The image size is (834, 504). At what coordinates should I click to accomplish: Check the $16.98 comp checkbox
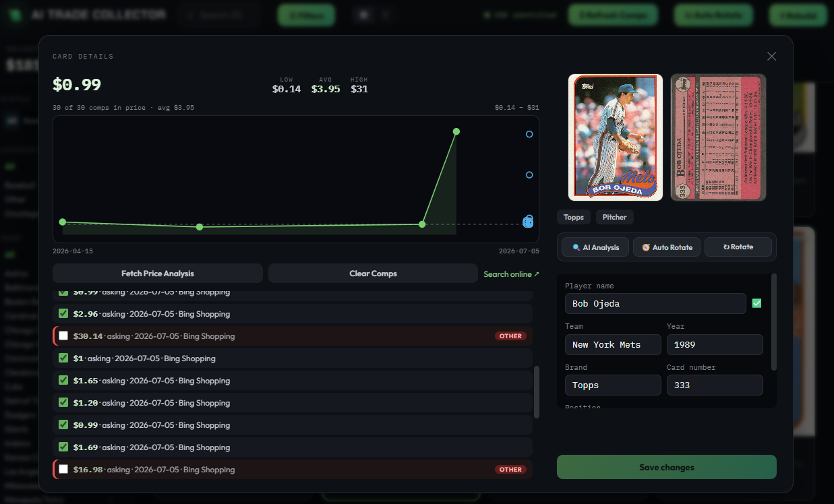(x=63, y=469)
